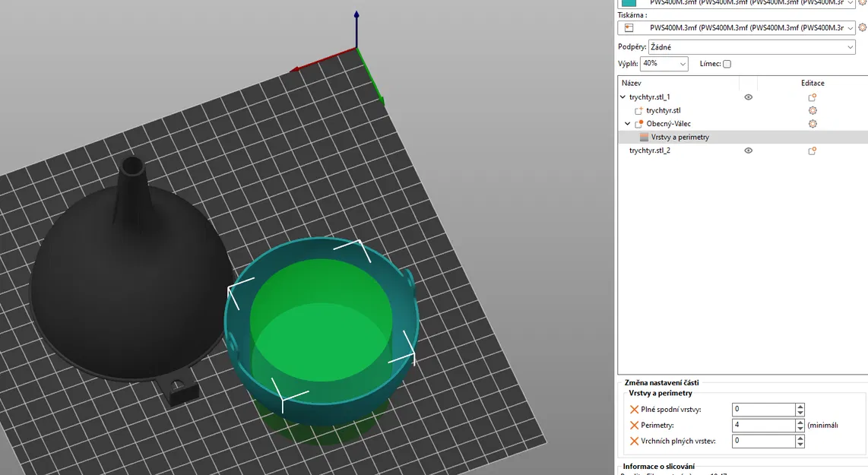
Task: Collapse the Obecný-Válec modifier node
Action: click(x=628, y=124)
